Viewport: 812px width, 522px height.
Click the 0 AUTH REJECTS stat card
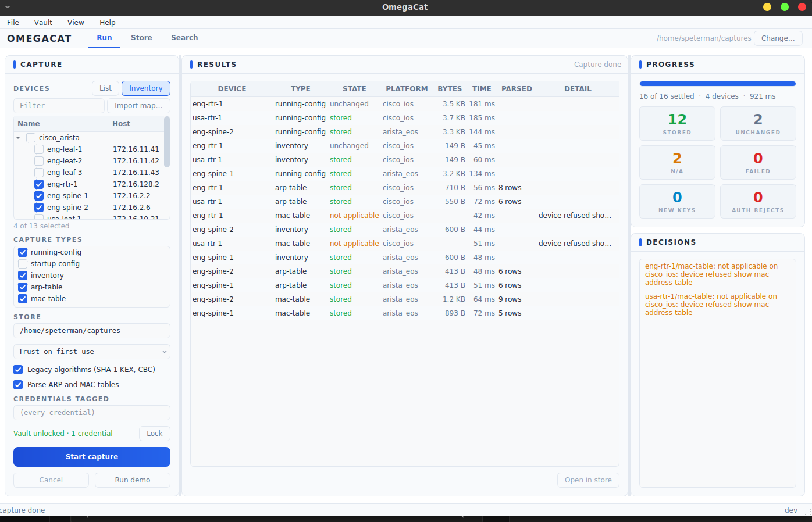click(x=758, y=202)
